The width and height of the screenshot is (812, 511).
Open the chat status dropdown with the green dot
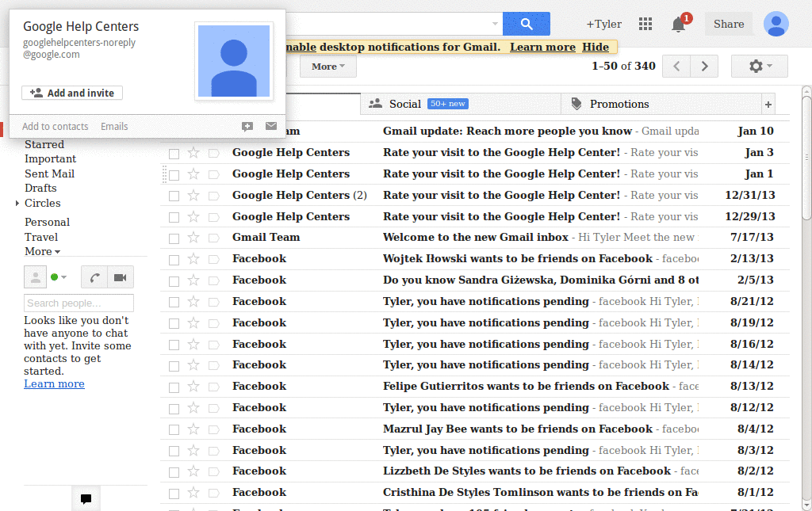(x=59, y=277)
